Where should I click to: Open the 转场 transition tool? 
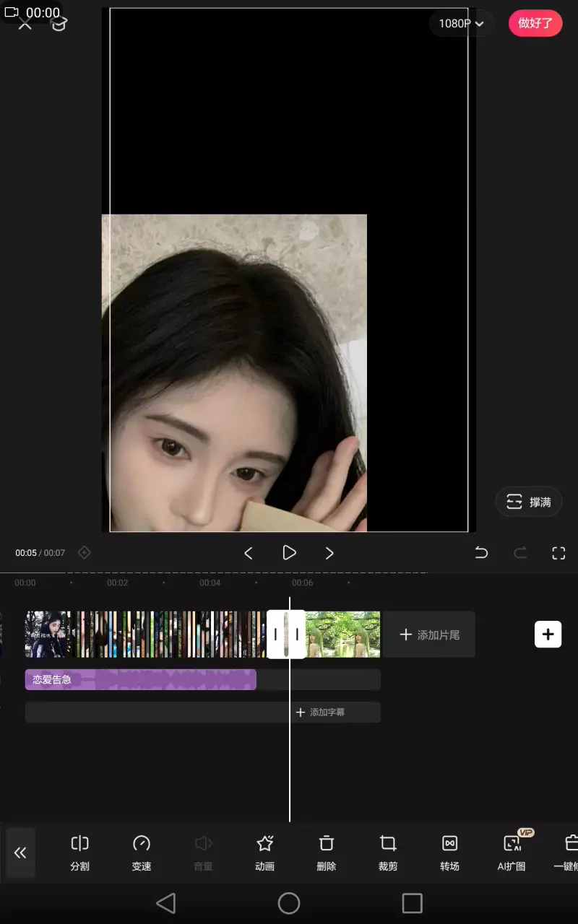[x=449, y=853]
